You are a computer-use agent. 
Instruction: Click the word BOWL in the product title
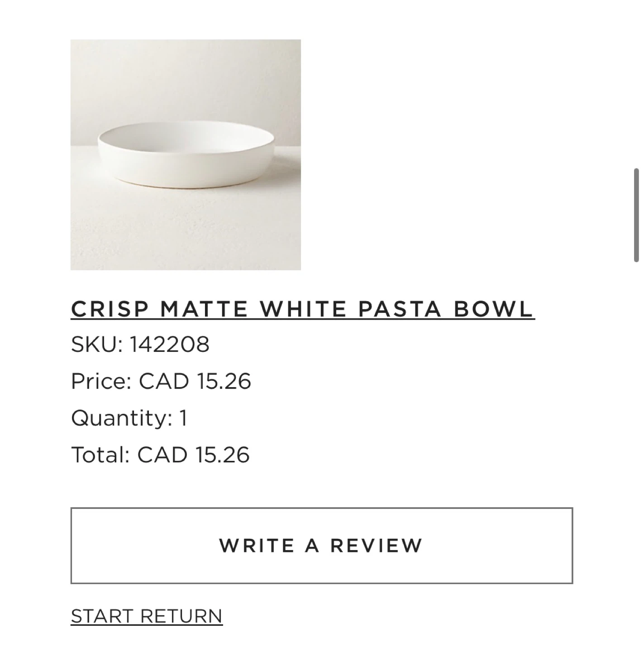(494, 309)
